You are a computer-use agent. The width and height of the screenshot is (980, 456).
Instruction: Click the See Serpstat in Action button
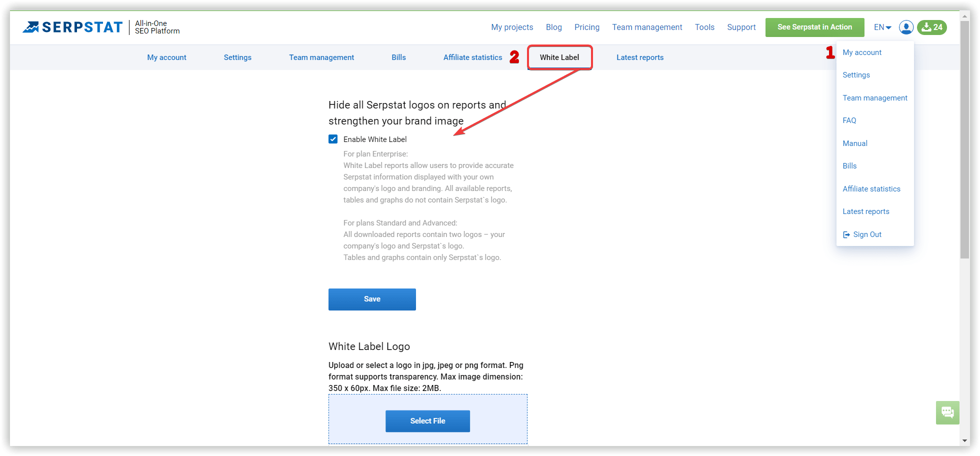(x=814, y=27)
